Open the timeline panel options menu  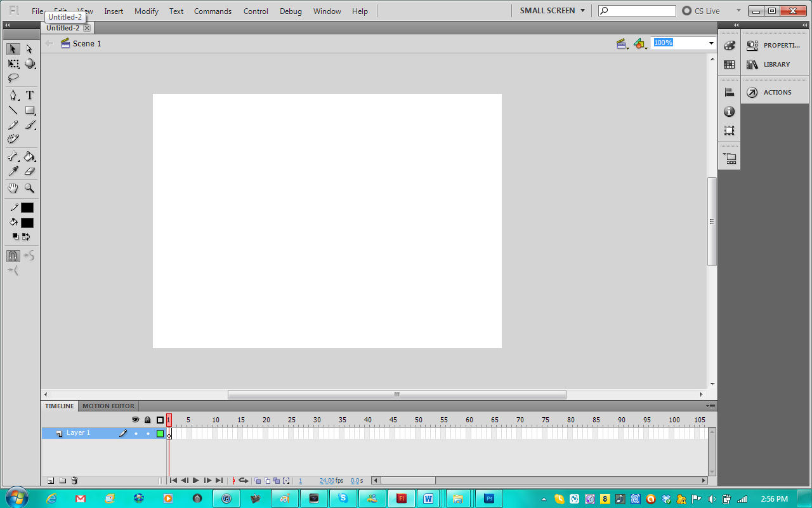pos(711,406)
